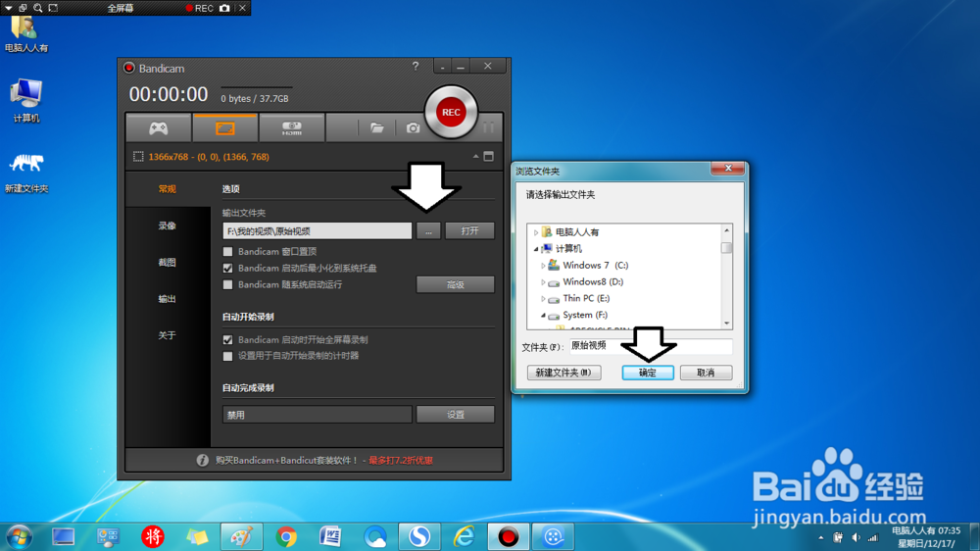Click the 打开 button for output folder
The height and width of the screenshot is (551, 980).
pyautogui.click(x=470, y=231)
